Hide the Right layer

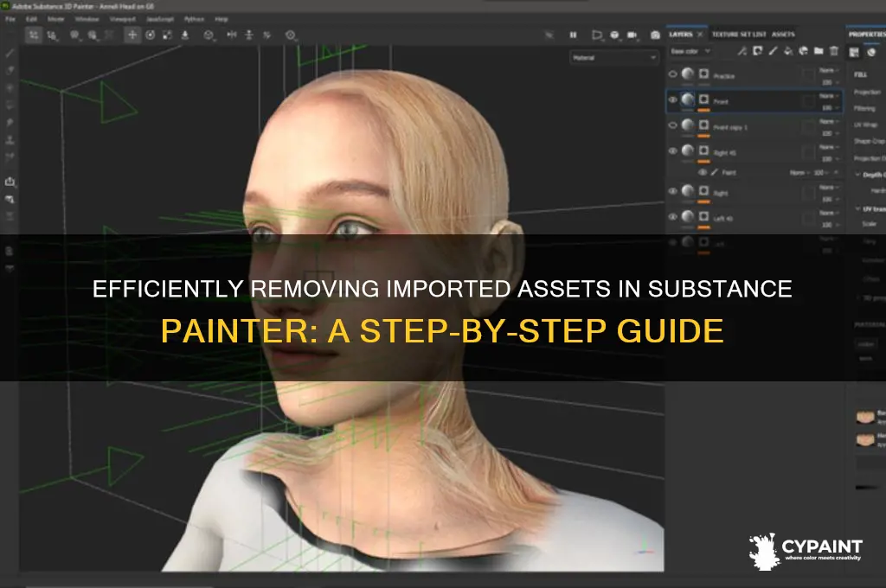coord(672,191)
